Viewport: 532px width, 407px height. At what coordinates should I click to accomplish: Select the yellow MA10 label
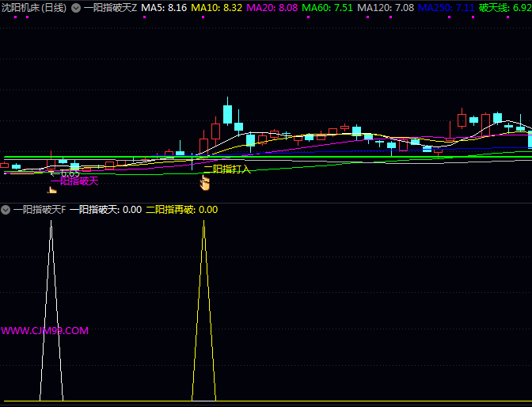(216, 8)
